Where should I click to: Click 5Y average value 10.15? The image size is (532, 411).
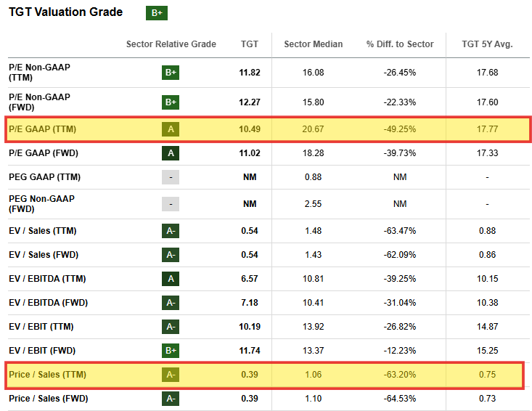[487, 279]
